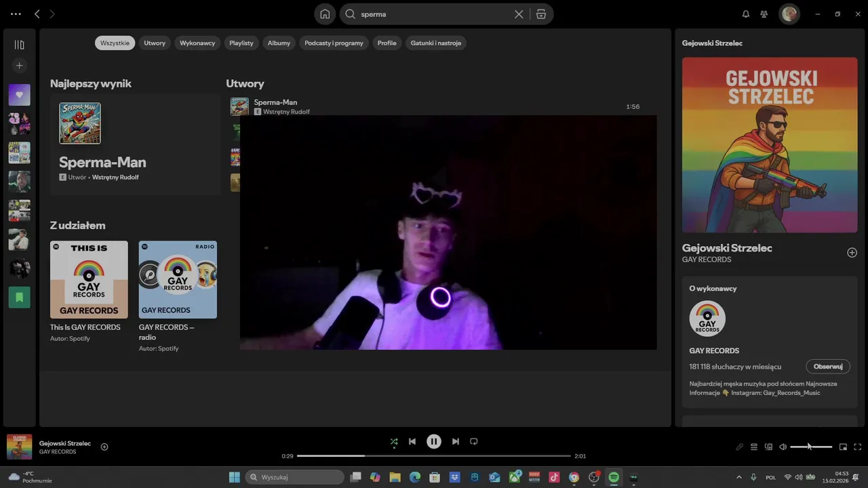Open the user profile avatar menu
868x488 pixels.
(x=789, y=14)
